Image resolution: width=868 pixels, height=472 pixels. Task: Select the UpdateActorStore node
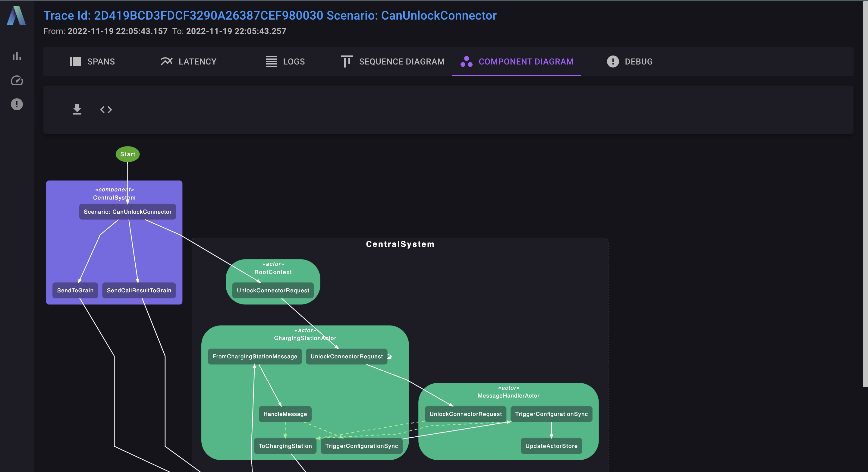coord(551,446)
